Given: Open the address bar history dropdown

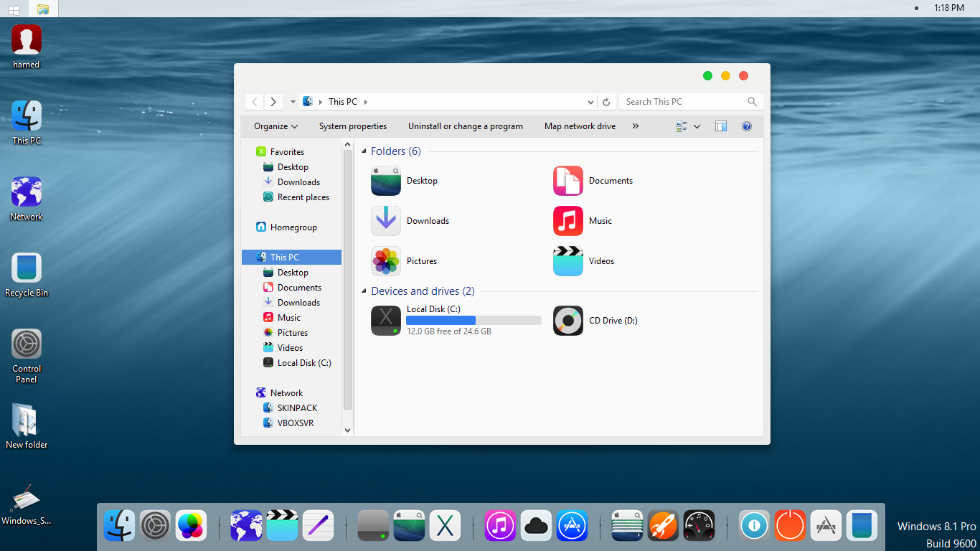Looking at the screenshot, I should pos(590,102).
